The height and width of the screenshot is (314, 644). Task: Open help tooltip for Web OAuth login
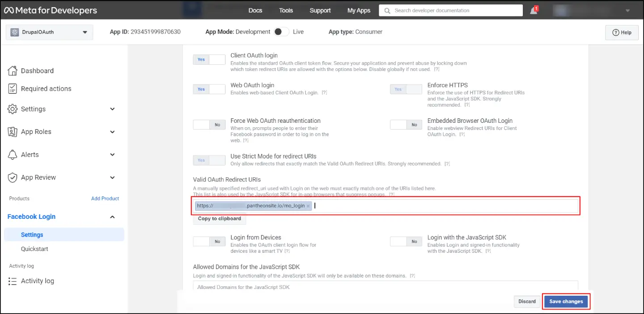pos(324,93)
